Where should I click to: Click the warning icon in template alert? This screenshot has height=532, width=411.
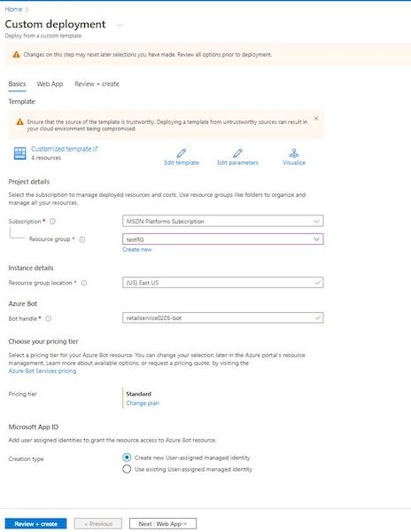coord(20,121)
